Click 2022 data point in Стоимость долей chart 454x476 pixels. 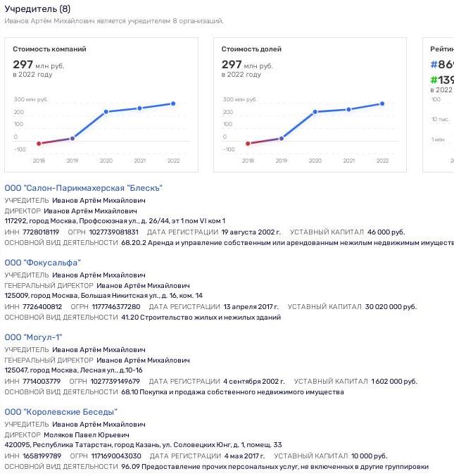point(382,104)
